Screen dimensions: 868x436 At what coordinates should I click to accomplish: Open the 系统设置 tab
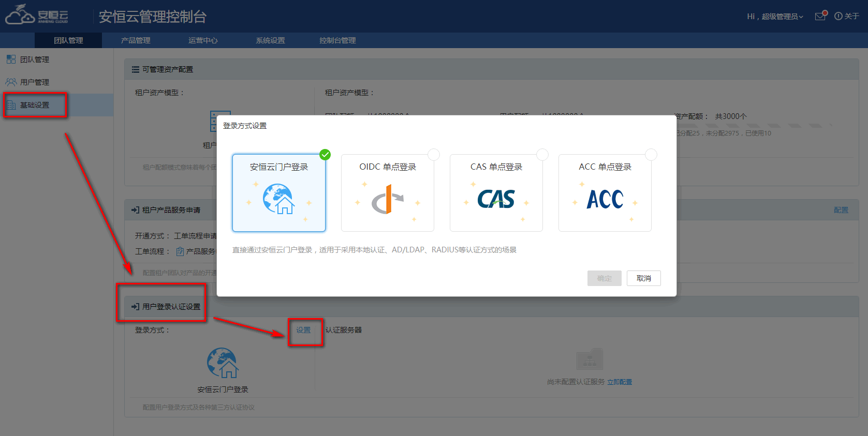(270, 40)
